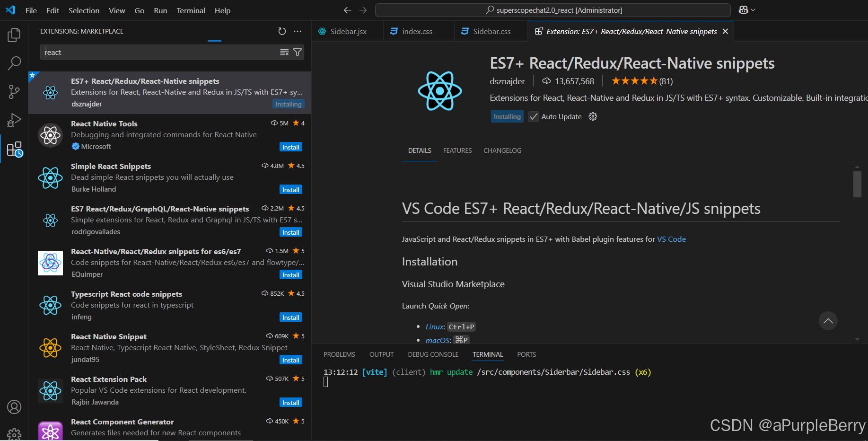Image resolution: width=868 pixels, height=441 pixels.
Task: Open the DETAILS tab
Action: point(420,150)
